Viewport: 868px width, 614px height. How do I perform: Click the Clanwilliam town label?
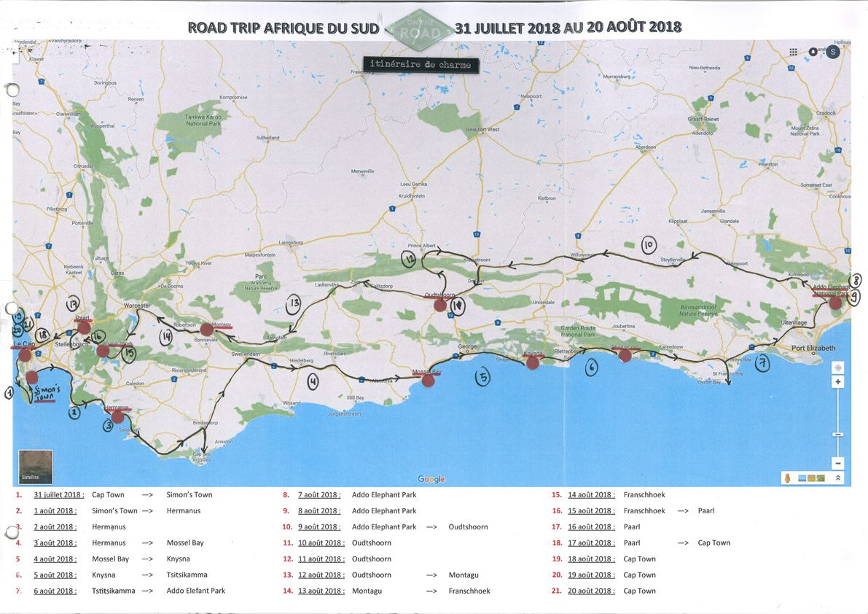tap(68, 114)
